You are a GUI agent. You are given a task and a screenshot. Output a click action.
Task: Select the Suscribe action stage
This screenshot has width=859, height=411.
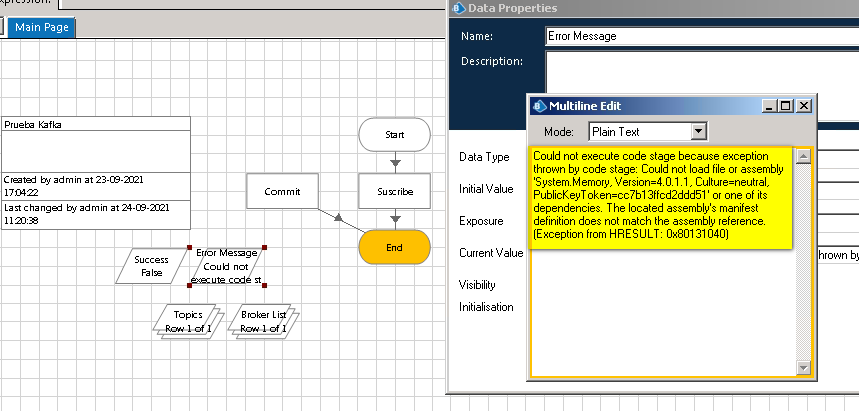(x=394, y=190)
